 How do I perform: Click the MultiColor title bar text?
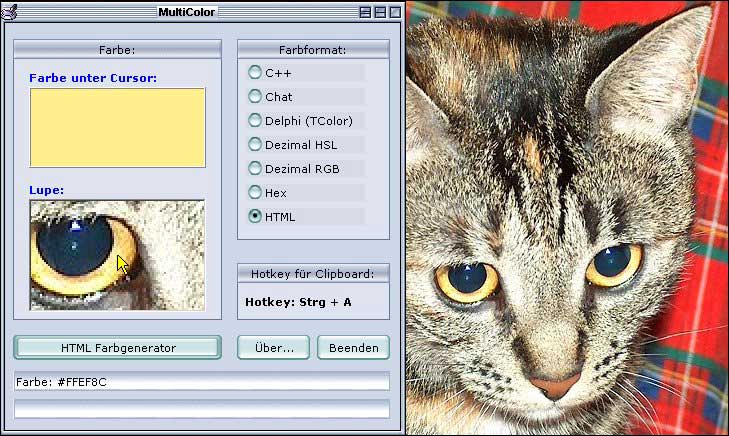point(186,12)
